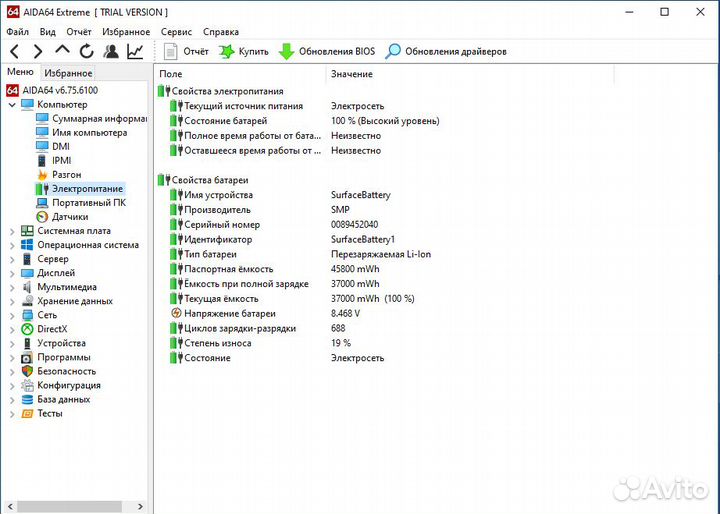Screen dimensions: 720x514
Task: Click the Сеть network icon
Action: [x=27, y=315]
